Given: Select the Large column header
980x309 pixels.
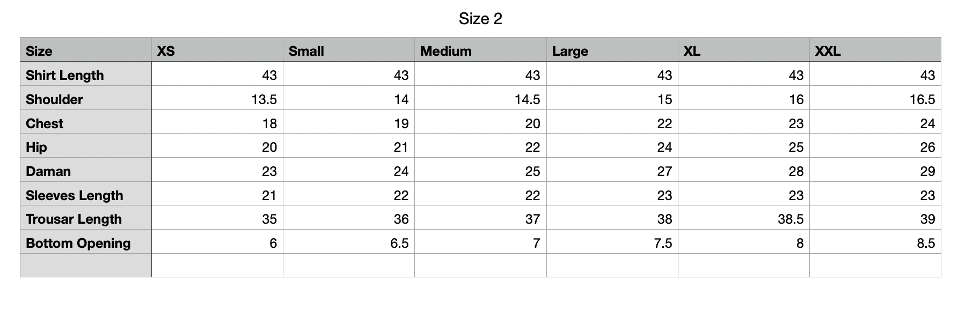Looking at the screenshot, I should coord(612,49).
